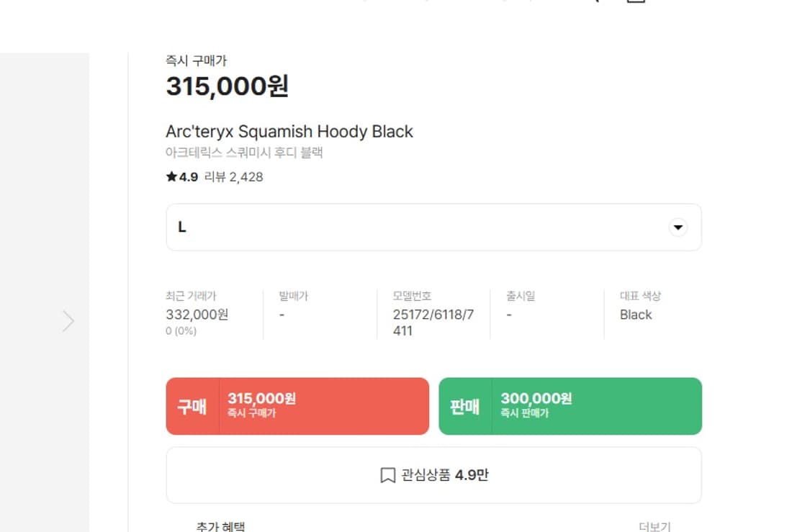Open the size selector showing L
Image resolution: width=810 pixels, height=532 pixels.
click(x=433, y=227)
